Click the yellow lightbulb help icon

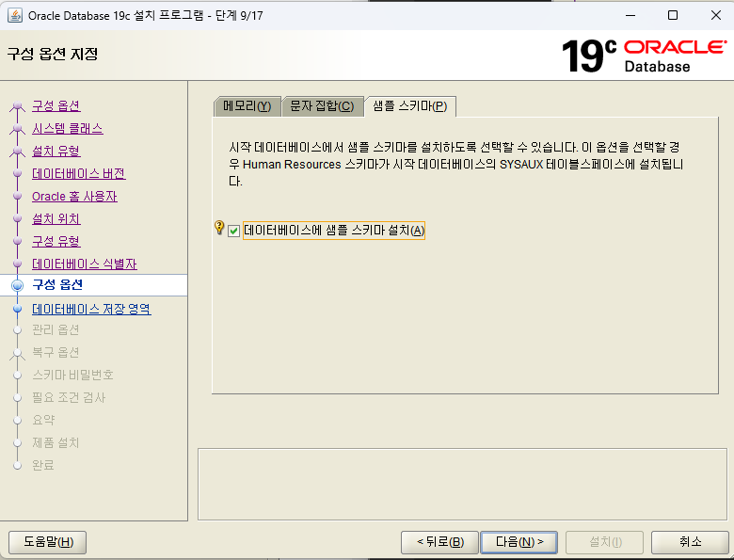[219, 228]
